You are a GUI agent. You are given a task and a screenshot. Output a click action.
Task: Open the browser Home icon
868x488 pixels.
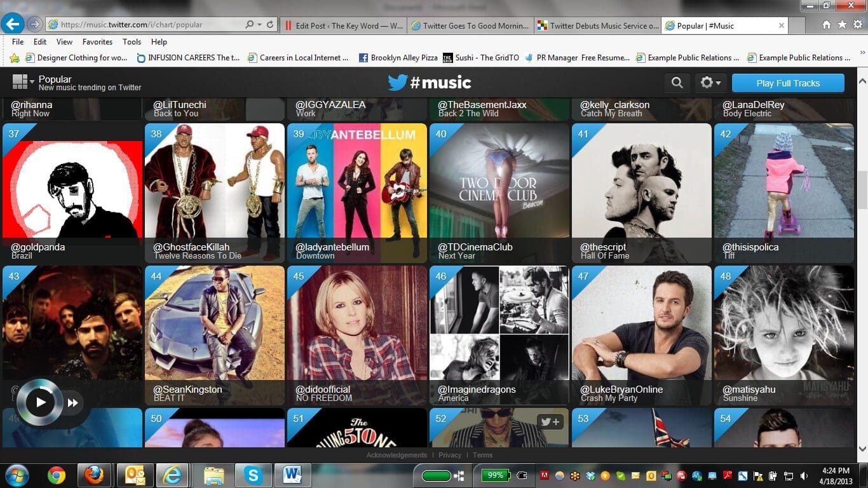point(827,25)
